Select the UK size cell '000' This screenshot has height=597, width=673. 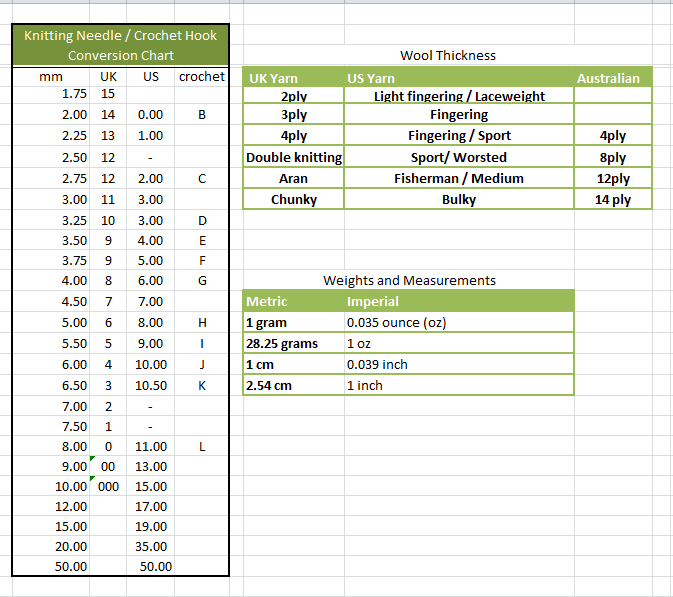108,486
